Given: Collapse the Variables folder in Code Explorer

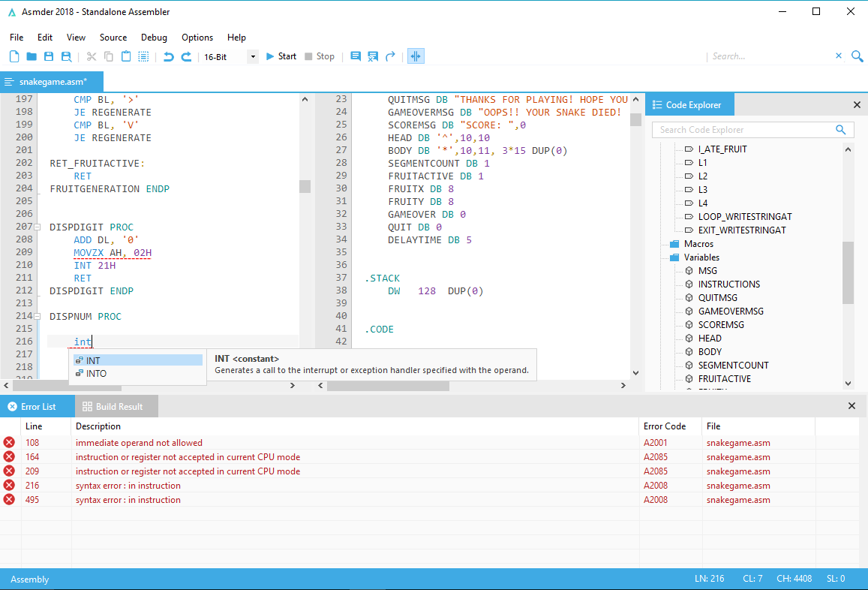Looking at the screenshot, I should coord(674,257).
